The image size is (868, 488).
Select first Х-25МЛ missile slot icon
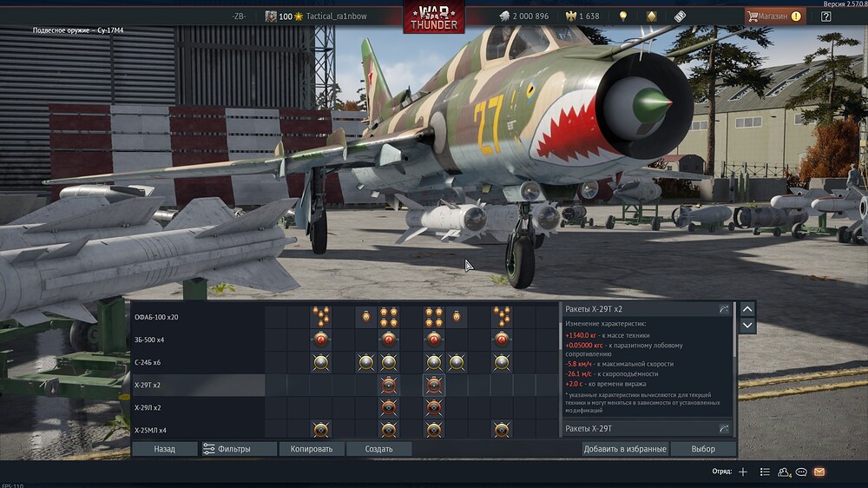pyautogui.click(x=321, y=430)
